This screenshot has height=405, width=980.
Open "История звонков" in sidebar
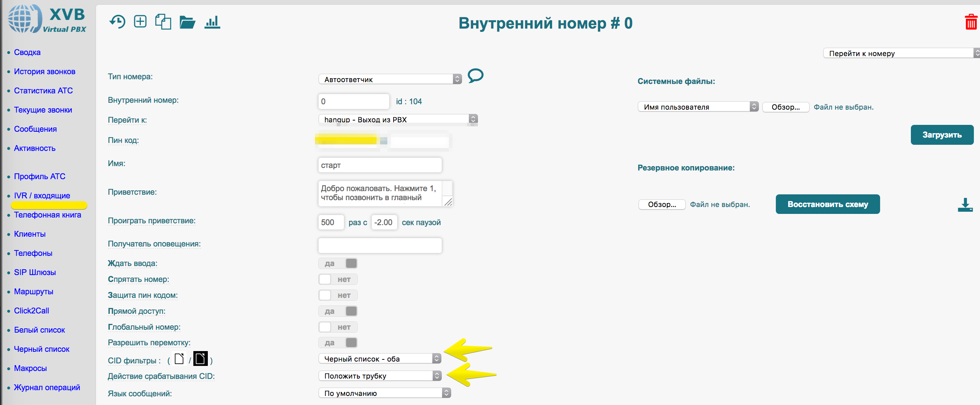45,72
